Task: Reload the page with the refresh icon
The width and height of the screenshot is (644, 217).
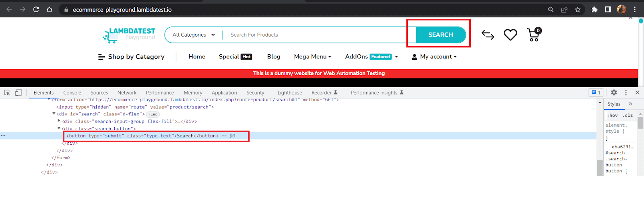Action: pos(36,9)
